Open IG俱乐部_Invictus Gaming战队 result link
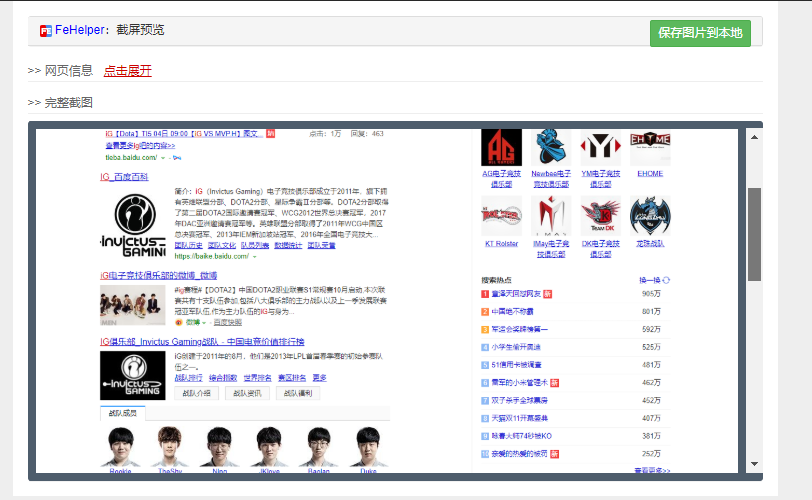This screenshot has height=500, width=812. point(202,342)
